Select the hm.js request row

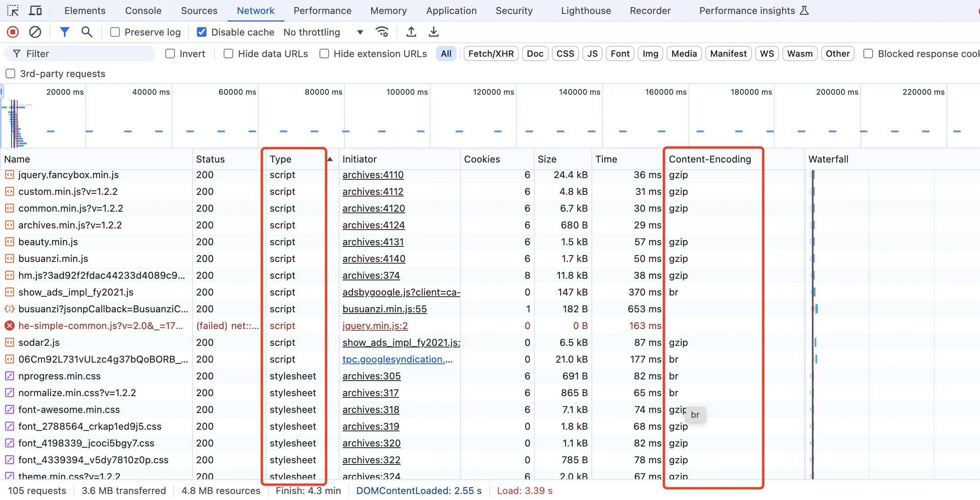point(490,276)
